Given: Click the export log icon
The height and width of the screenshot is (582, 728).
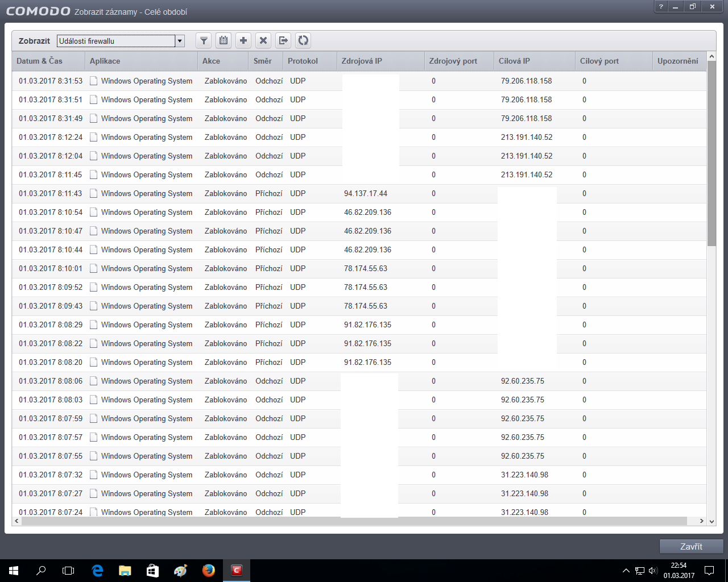Looking at the screenshot, I should (x=283, y=40).
